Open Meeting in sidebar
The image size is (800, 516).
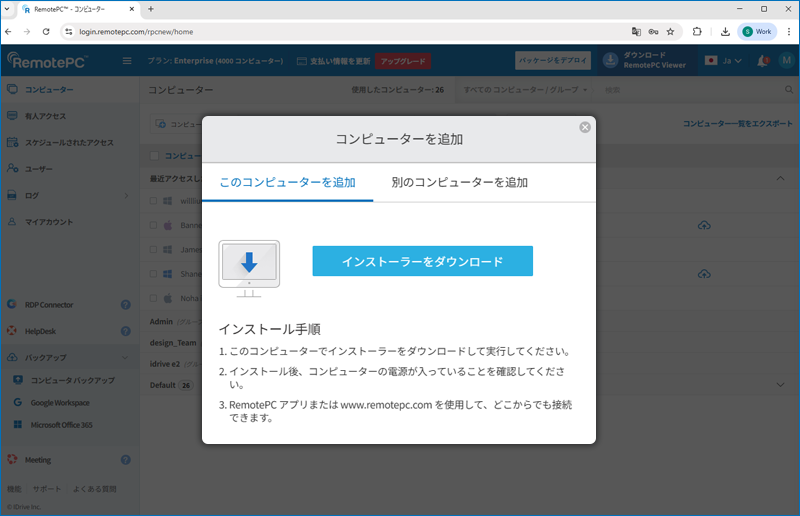38,460
